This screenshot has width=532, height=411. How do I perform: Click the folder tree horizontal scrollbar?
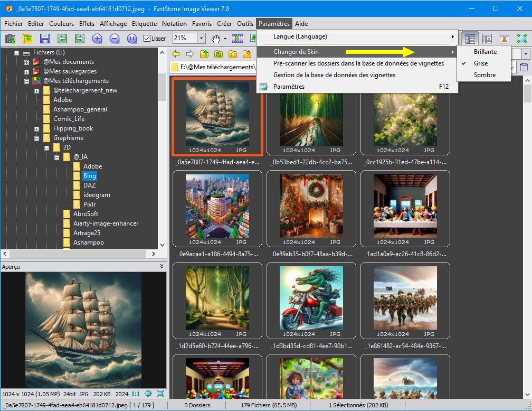point(78,254)
